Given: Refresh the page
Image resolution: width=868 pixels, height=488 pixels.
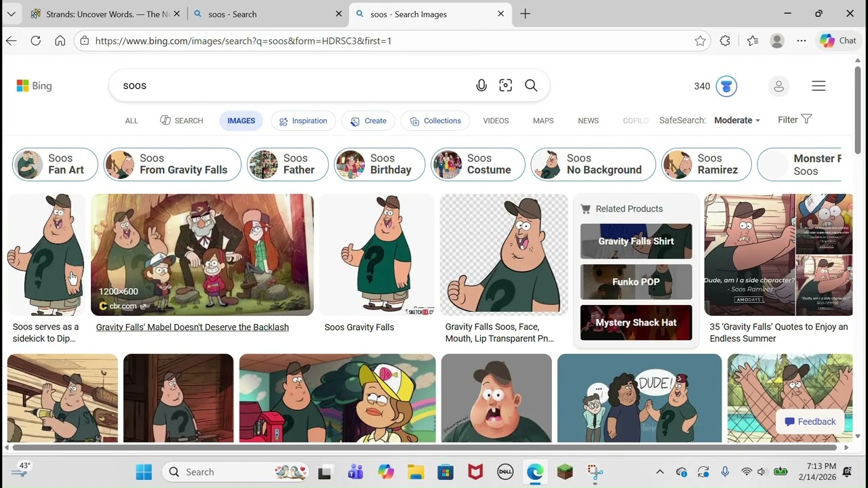Looking at the screenshot, I should point(36,41).
